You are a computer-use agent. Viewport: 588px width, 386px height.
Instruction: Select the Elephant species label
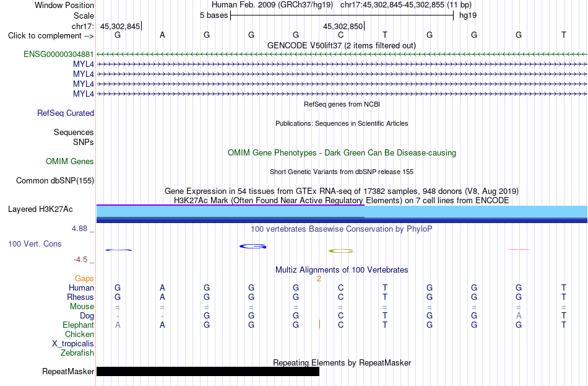coord(79,325)
